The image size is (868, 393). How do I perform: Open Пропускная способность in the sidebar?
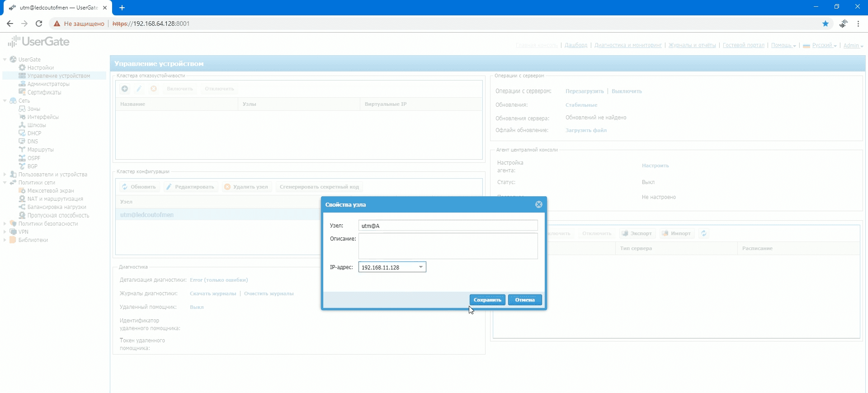click(58, 216)
